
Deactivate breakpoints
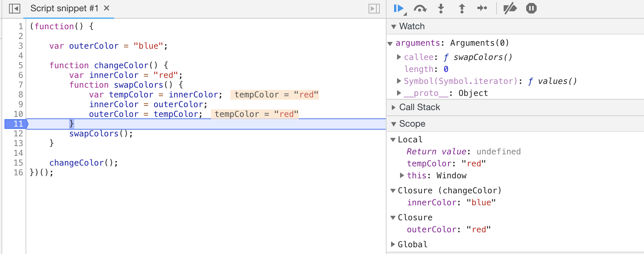coord(510,8)
